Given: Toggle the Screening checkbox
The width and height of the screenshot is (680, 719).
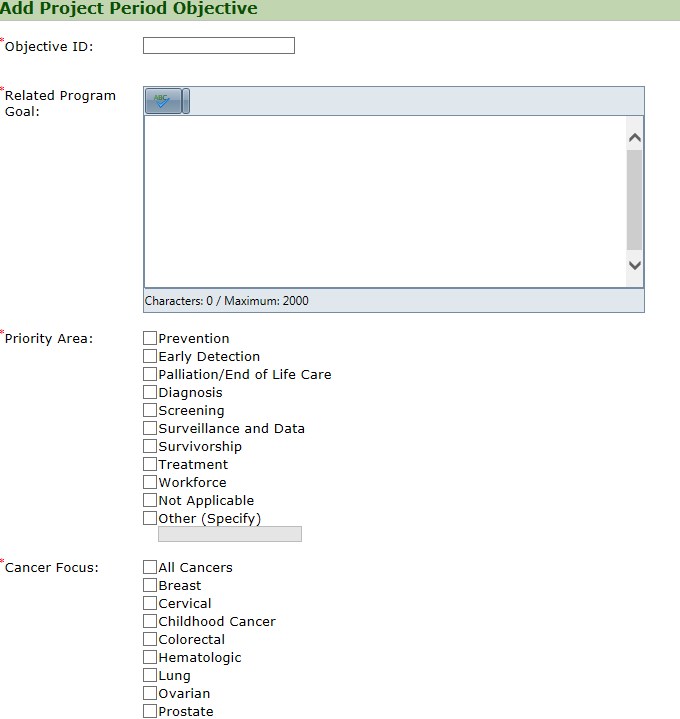Looking at the screenshot, I should pyautogui.click(x=150, y=410).
